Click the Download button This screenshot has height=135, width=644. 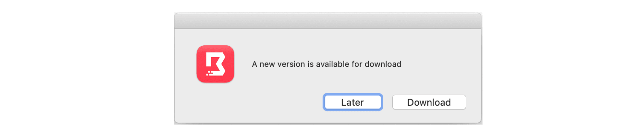tap(429, 102)
